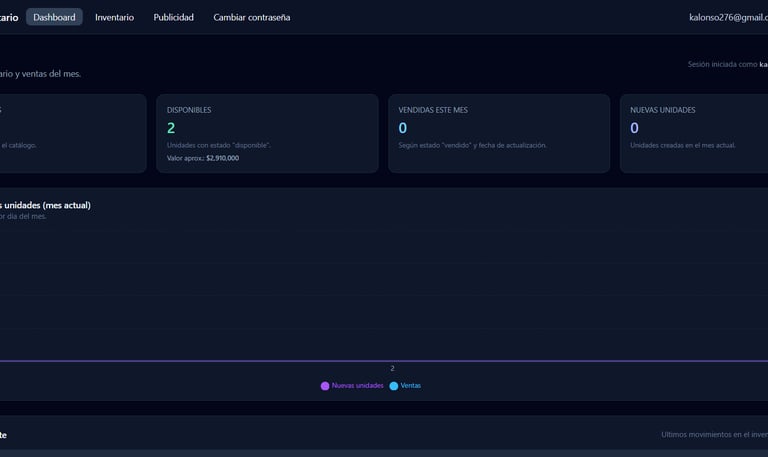Viewport: 768px width, 457px height.
Task: Click the 'Sesión iniciada como' text
Action: pos(722,64)
